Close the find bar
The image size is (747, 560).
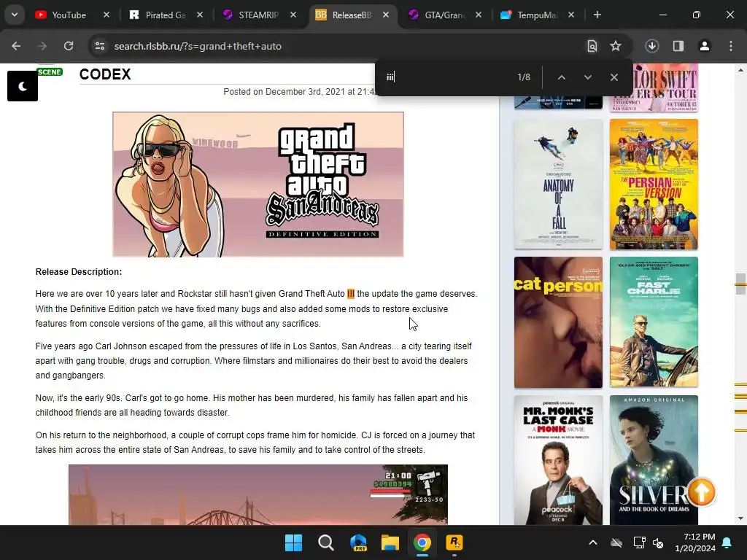614,77
